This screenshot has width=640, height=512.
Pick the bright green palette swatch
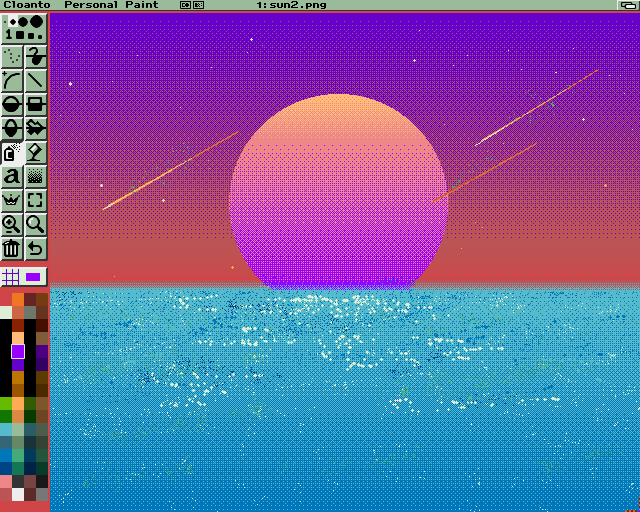[6, 403]
